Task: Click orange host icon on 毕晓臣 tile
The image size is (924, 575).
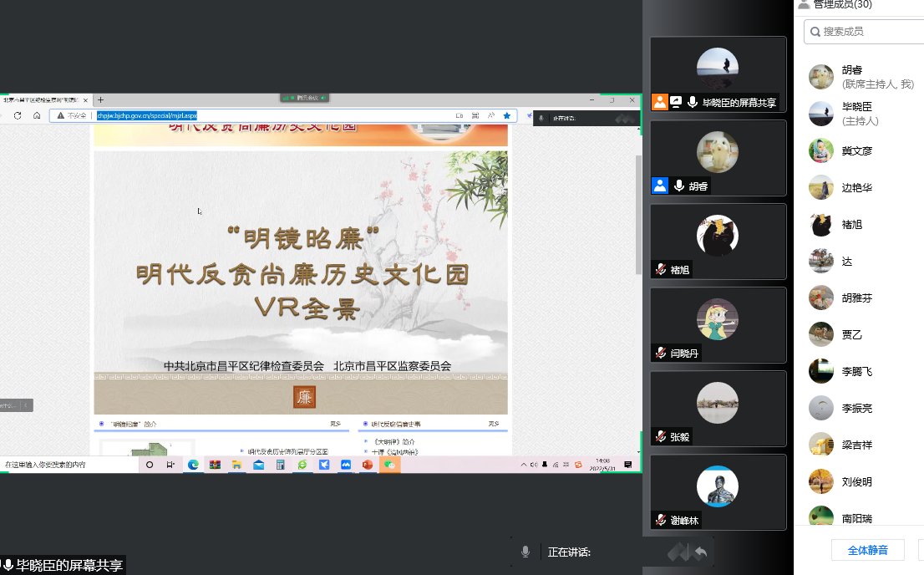Action: [x=660, y=102]
